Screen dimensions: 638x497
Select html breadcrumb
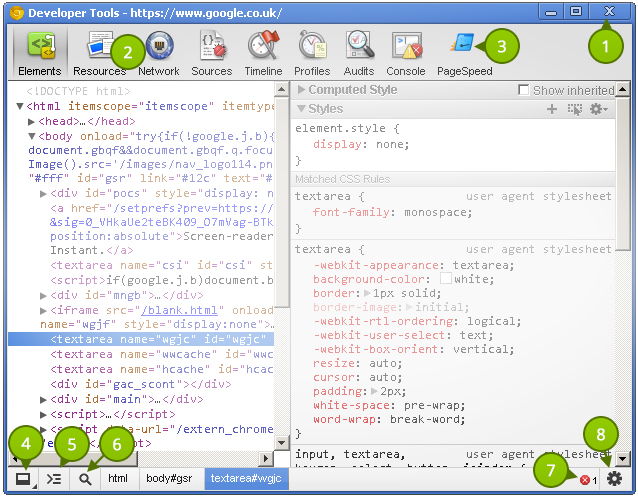point(118,478)
